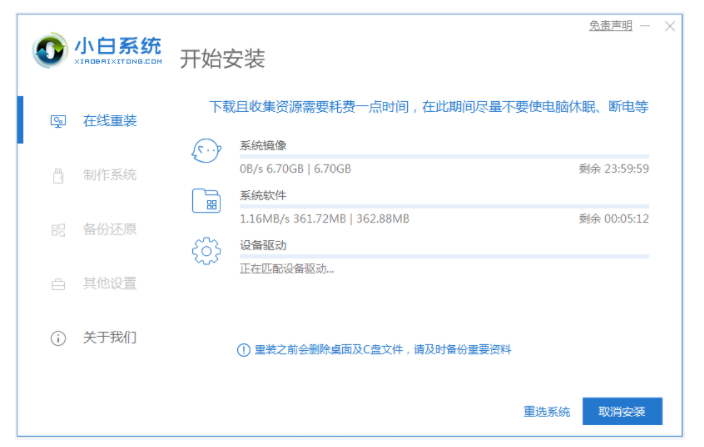Click the USB drive icon beside 制作系统
This screenshot has width=704, height=447.
[x=58, y=176]
